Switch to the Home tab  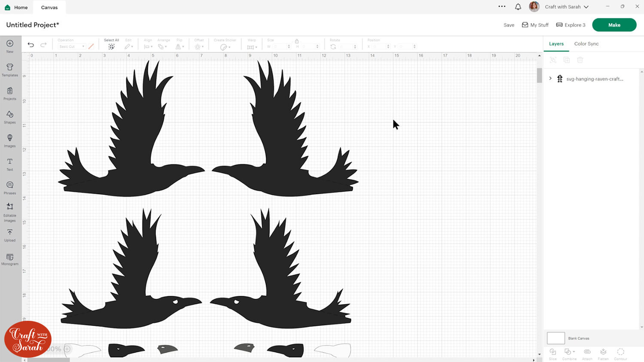(x=16, y=7)
